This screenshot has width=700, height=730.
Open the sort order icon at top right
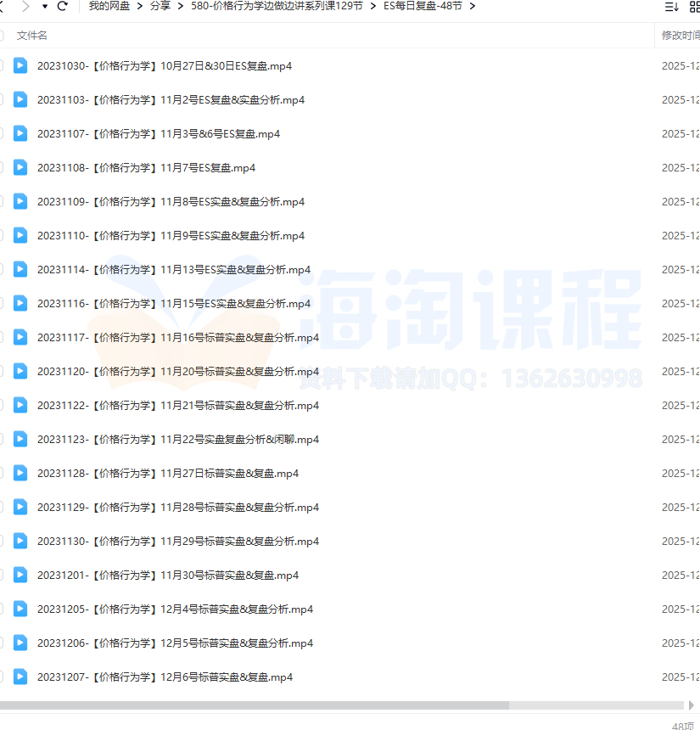tap(671, 7)
